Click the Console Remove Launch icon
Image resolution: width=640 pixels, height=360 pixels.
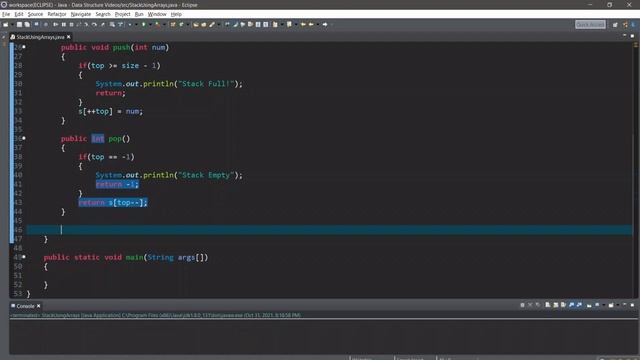click(x=530, y=305)
